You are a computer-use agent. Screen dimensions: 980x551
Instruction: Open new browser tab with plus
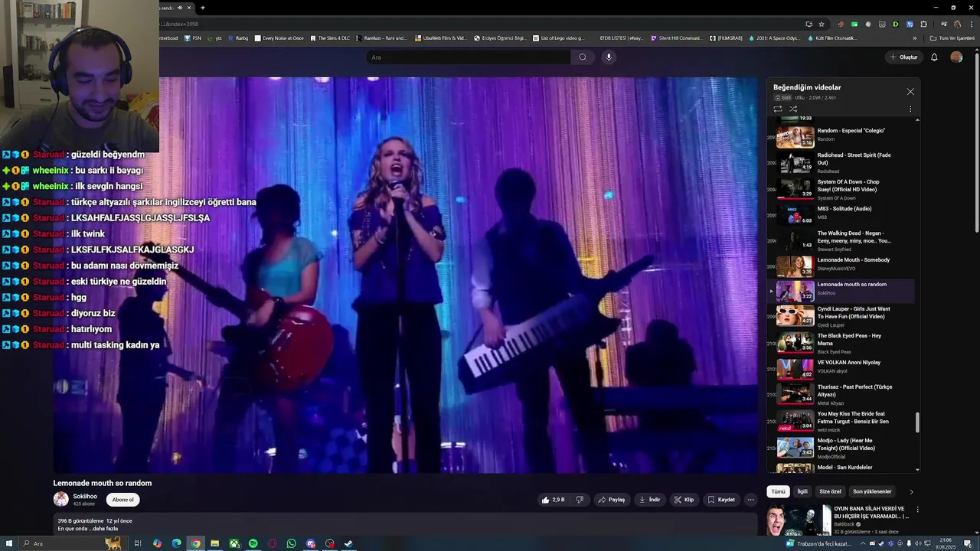tap(202, 8)
